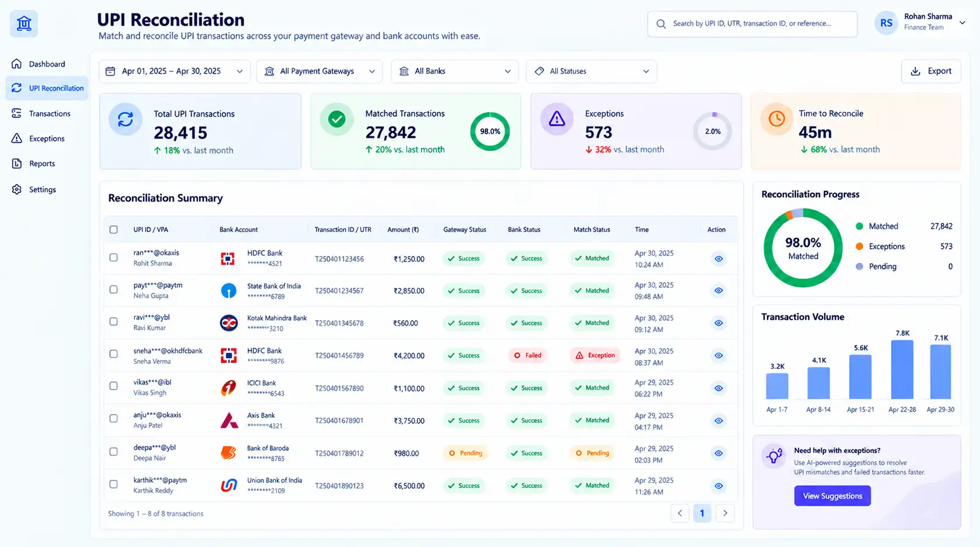Image resolution: width=980 pixels, height=547 pixels.
Task: Click the Time to Reconcile clock icon
Action: [x=776, y=119]
